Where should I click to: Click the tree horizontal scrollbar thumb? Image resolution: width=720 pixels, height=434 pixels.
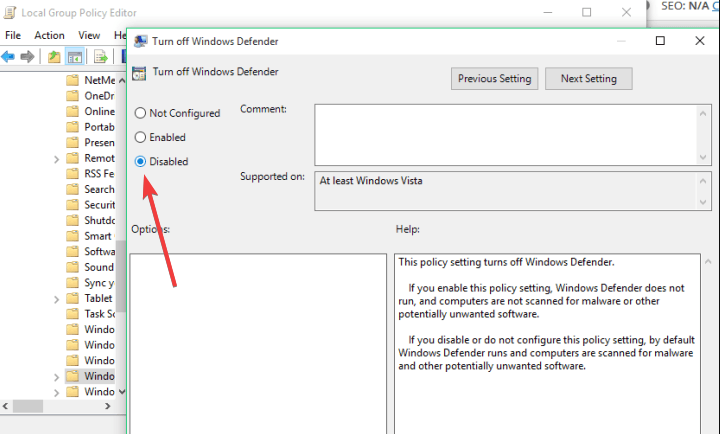28,406
